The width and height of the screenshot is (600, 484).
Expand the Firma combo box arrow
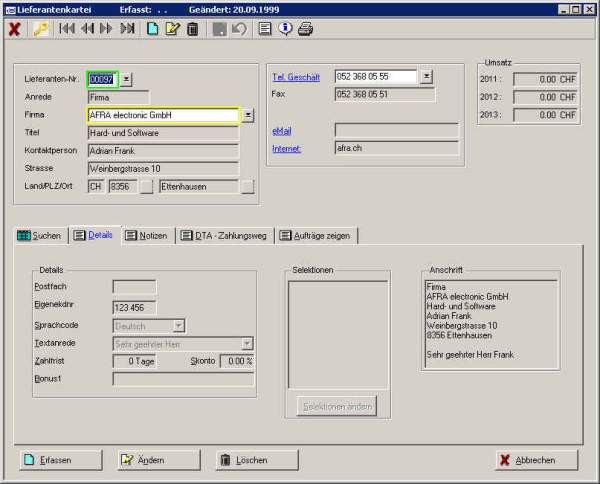pyautogui.click(x=248, y=115)
